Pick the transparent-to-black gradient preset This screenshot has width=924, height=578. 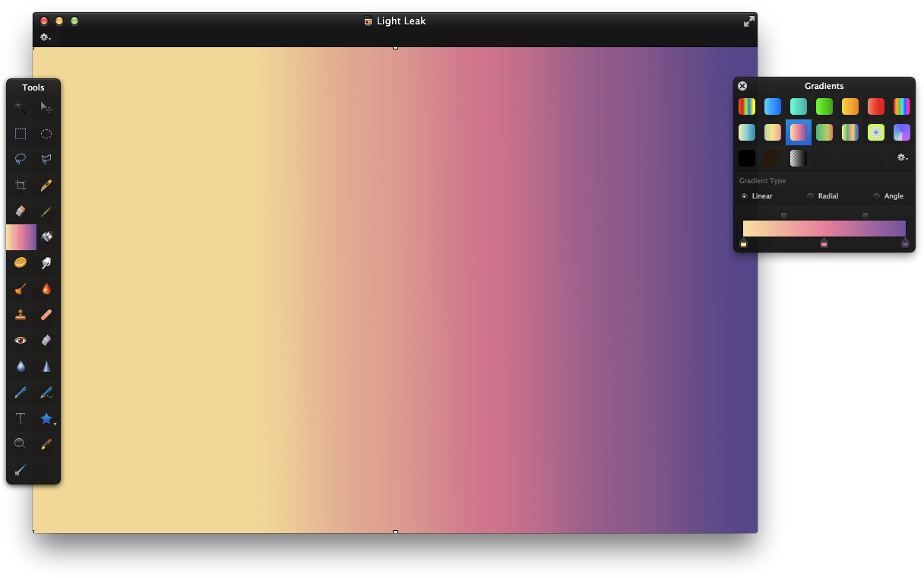tap(799, 158)
